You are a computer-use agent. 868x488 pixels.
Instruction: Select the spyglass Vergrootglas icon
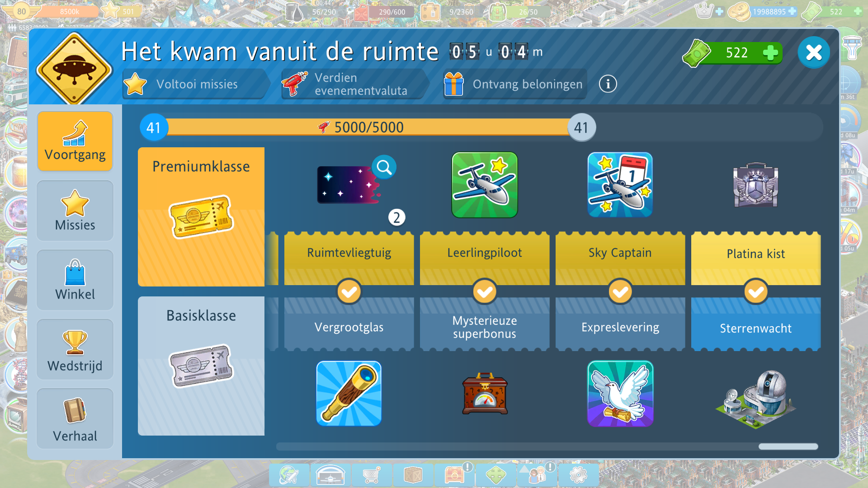click(x=349, y=394)
